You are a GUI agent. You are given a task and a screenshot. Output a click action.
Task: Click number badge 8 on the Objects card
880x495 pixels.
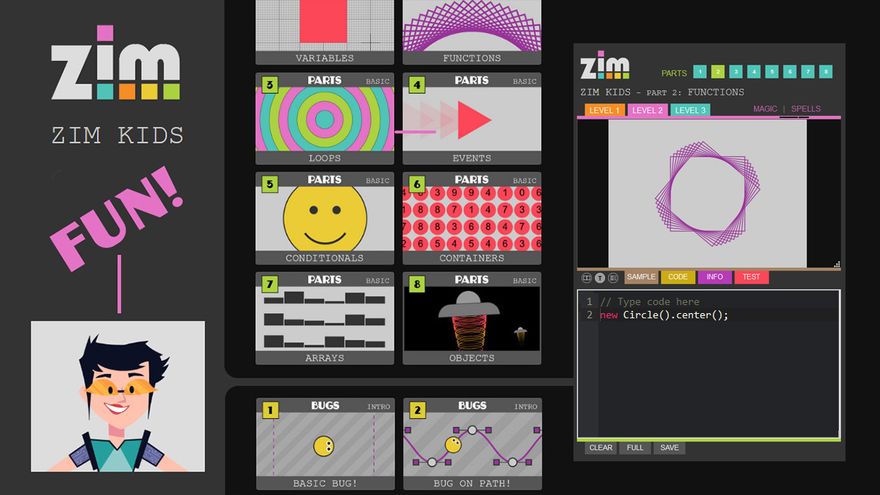(x=417, y=284)
